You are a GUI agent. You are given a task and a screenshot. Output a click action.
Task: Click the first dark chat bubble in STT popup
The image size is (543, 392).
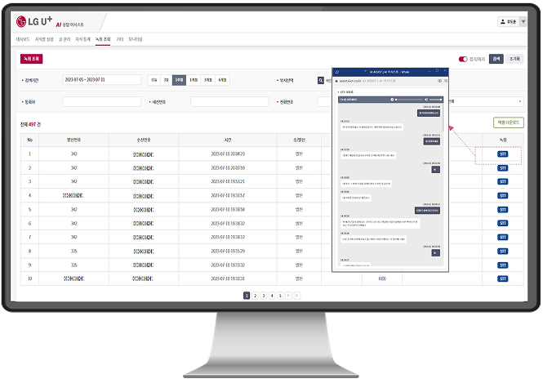pos(429,113)
